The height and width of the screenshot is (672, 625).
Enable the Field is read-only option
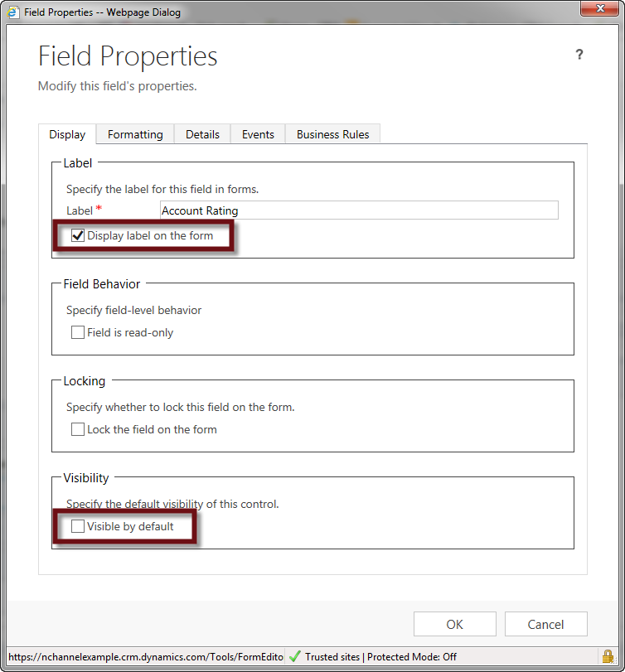(78, 332)
